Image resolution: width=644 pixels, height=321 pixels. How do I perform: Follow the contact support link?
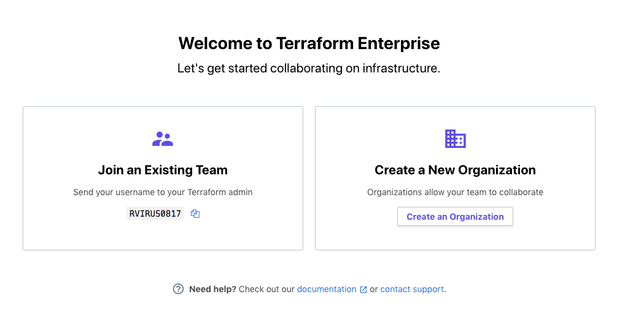point(412,289)
